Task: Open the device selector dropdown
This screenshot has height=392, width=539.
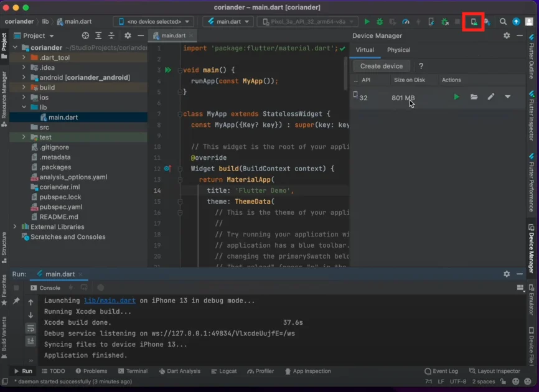Action: pos(152,22)
